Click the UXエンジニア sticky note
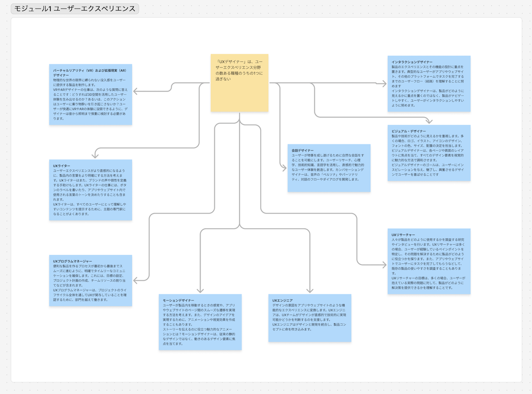 pyautogui.click(x=310, y=318)
